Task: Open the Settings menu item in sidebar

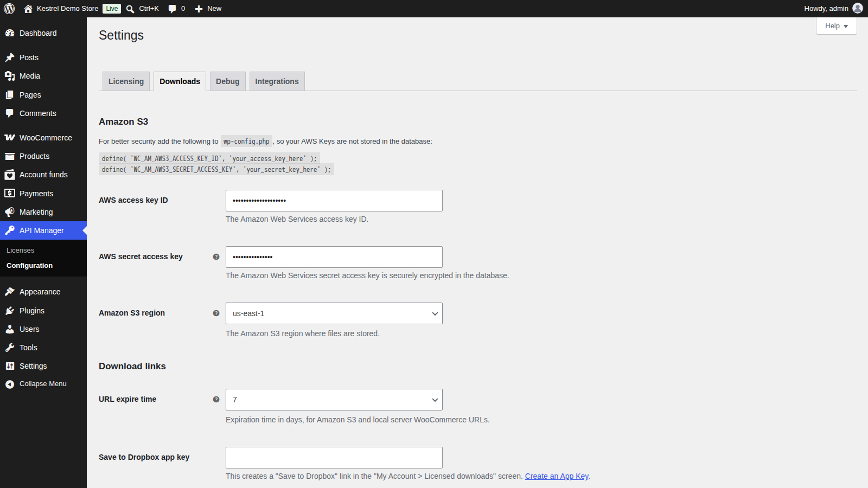Action: point(43,366)
